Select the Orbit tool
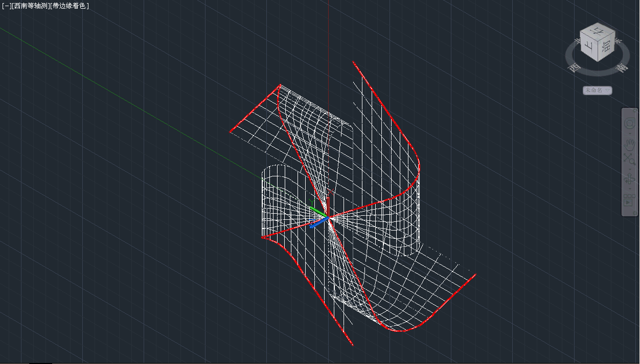The height and width of the screenshot is (364, 640). pos(629,179)
